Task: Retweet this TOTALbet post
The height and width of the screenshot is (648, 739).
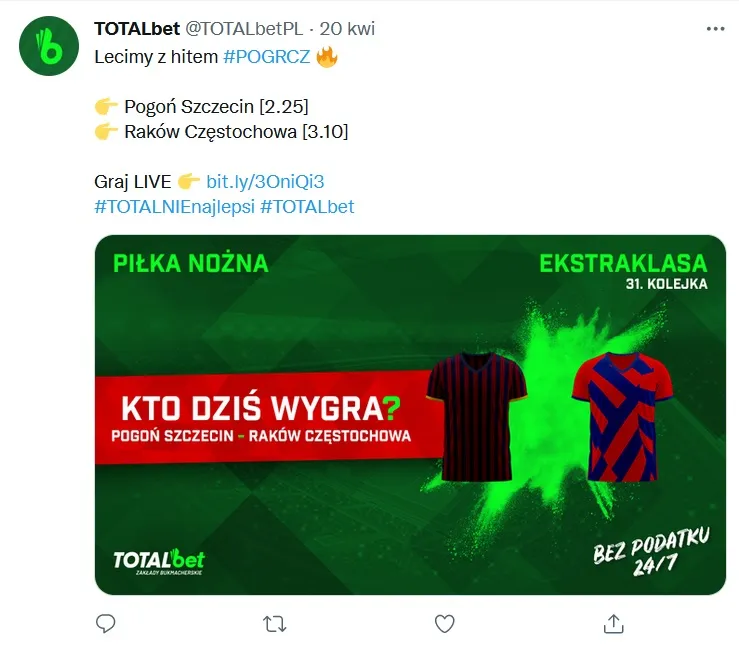Action: tap(274, 624)
